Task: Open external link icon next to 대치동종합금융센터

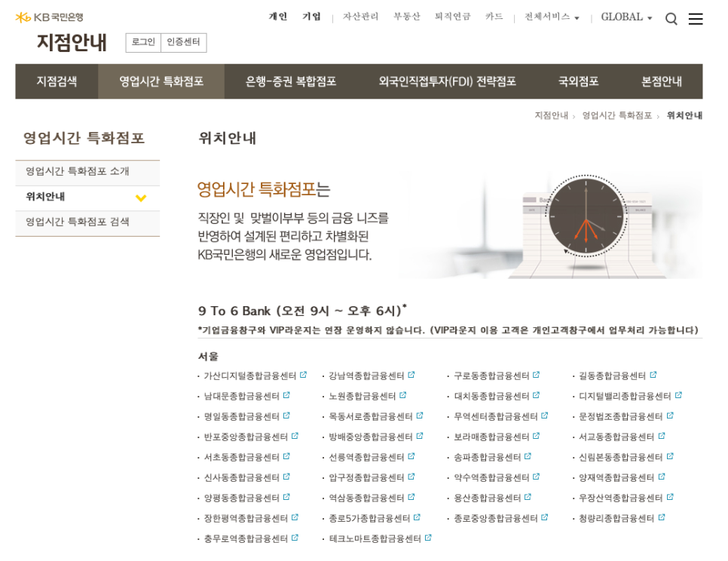Action: click(537, 395)
